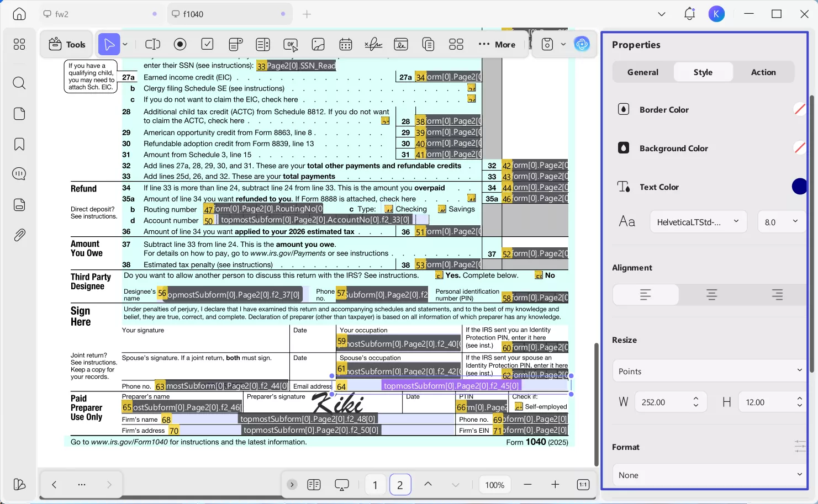Pick the signature field tool
This screenshot has width=818, height=504.
(373, 44)
